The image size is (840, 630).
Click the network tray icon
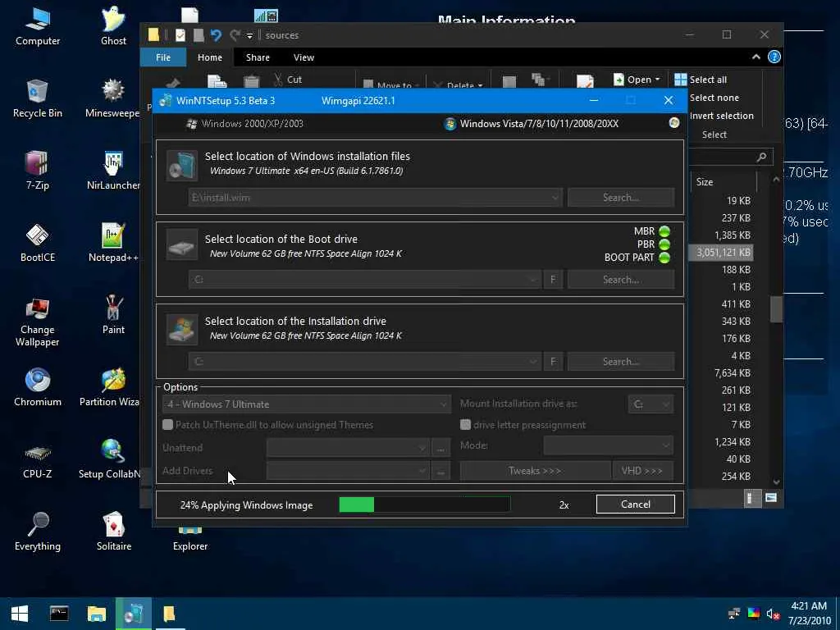pos(734,614)
